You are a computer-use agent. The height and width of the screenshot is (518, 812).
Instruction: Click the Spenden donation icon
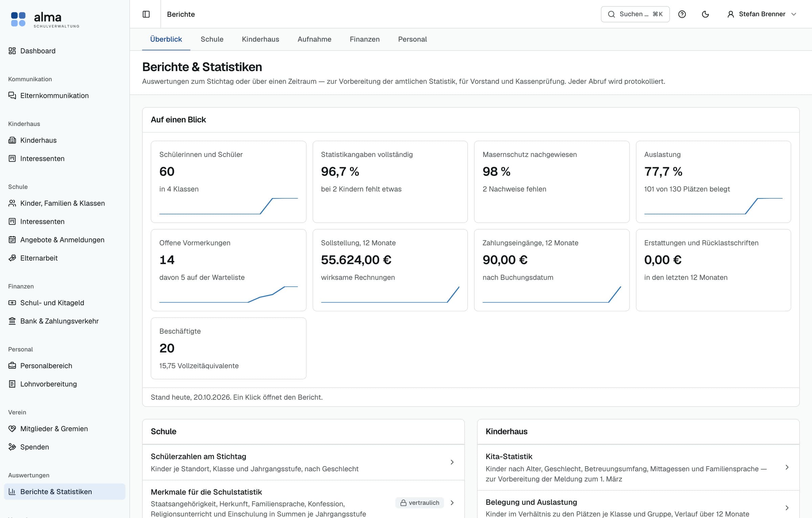click(x=12, y=447)
